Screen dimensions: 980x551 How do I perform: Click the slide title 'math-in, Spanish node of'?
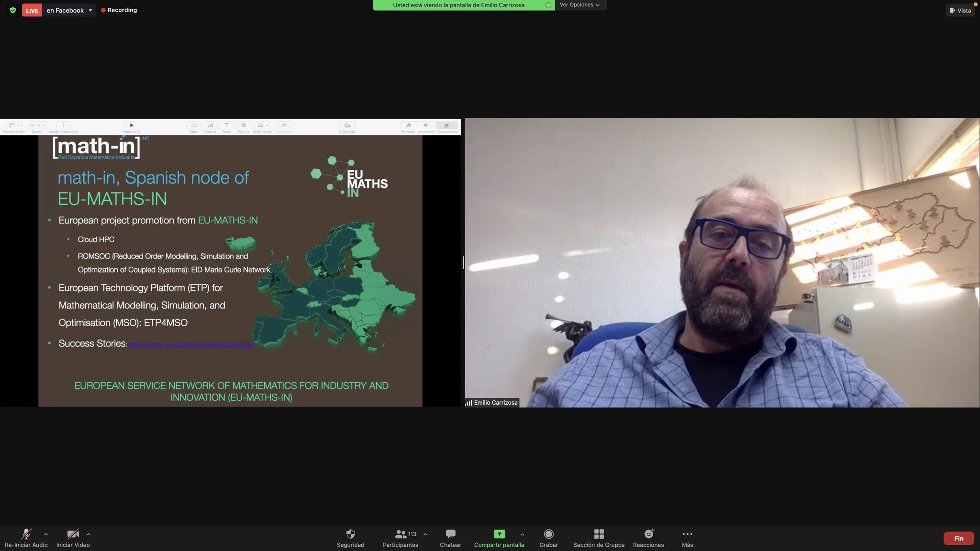(x=153, y=178)
